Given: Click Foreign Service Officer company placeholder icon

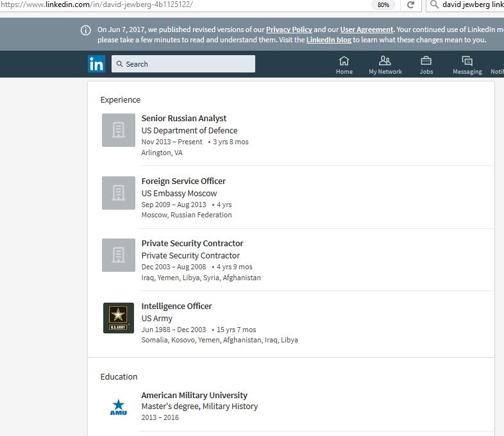Looking at the screenshot, I should tap(118, 193).
